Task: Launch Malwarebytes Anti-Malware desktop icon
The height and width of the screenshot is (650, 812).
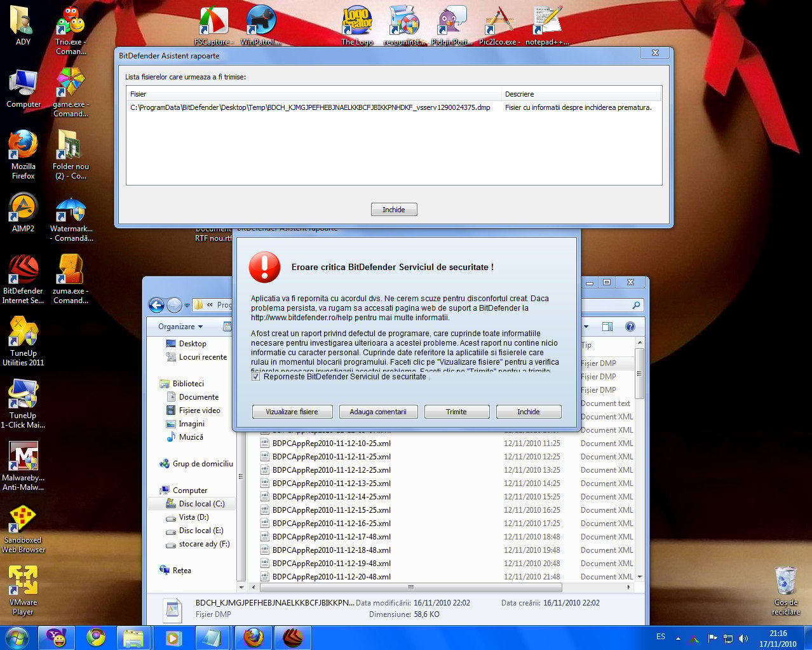Action: point(24,466)
